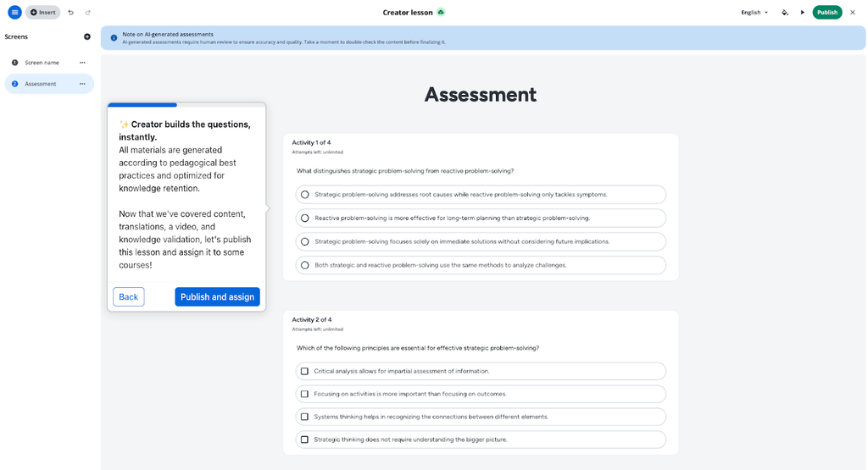This screenshot has width=868, height=470.
Task: Add a new screen with plus icon
Action: pyautogui.click(x=87, y=36)
